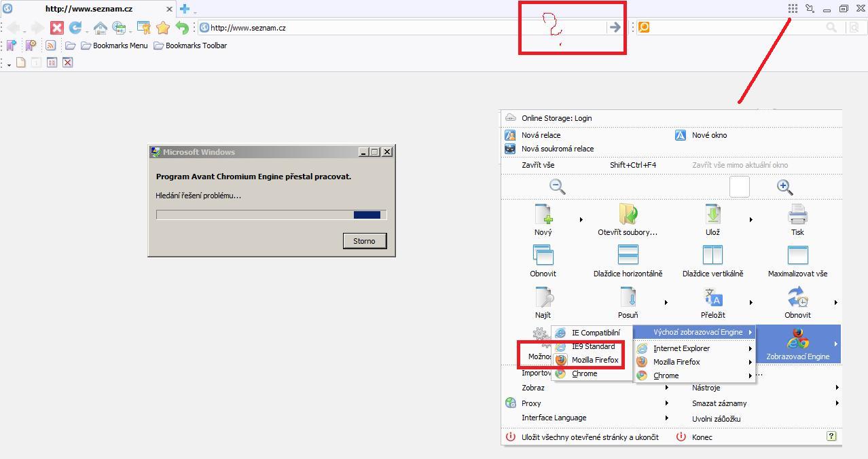The width and height of the screenshot is (868, 459).
Task: Select Internet Explorer in the engine submenu
Action: (695, 348)
